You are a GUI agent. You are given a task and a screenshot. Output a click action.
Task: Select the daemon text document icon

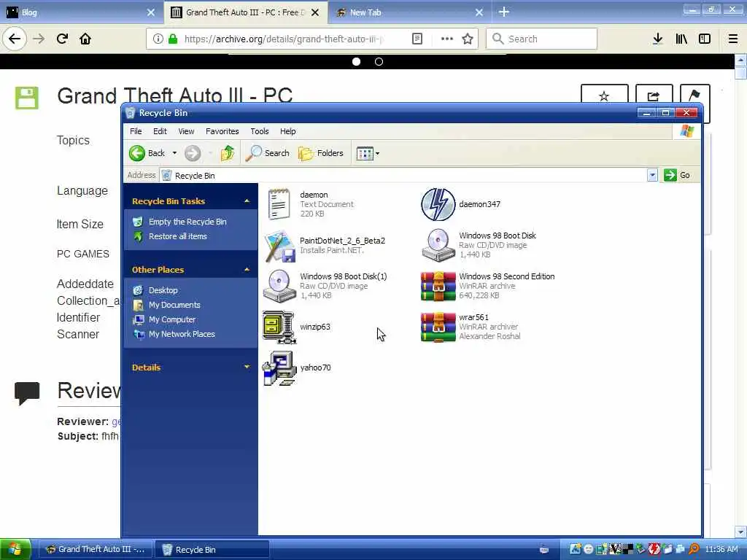click(279, 204)
